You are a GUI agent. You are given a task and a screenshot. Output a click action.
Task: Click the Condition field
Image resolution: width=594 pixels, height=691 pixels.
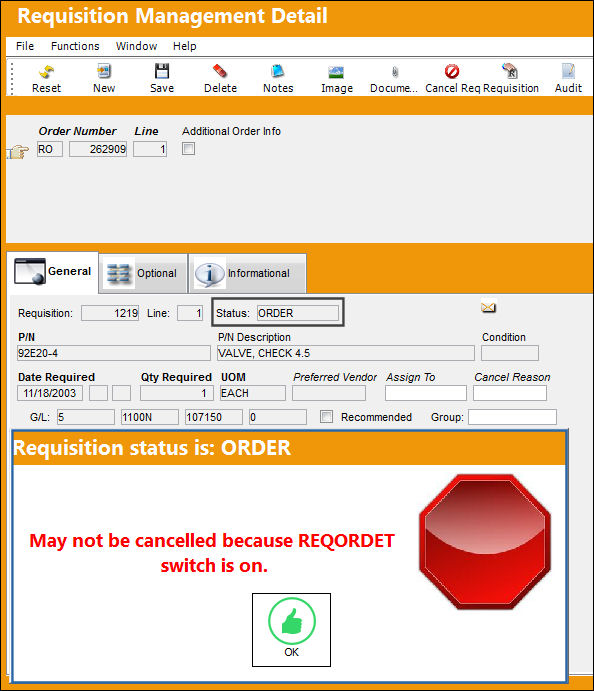coord(510,353)
